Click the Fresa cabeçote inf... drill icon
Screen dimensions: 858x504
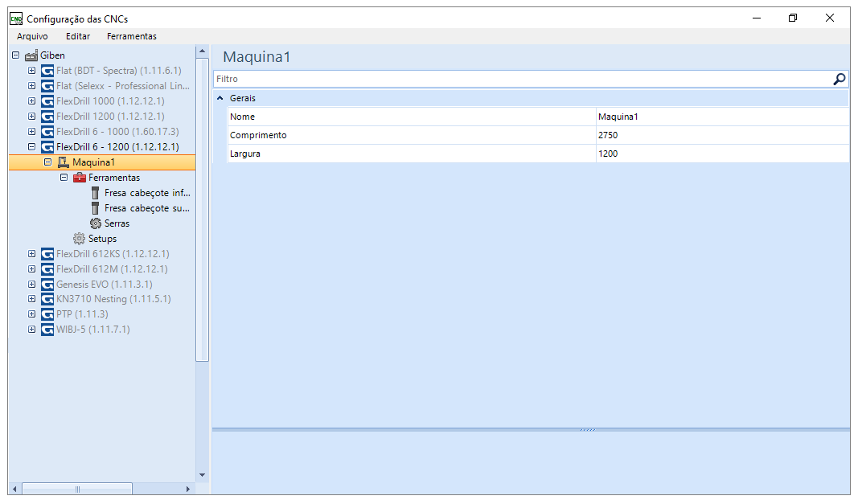tap(95, 193)
